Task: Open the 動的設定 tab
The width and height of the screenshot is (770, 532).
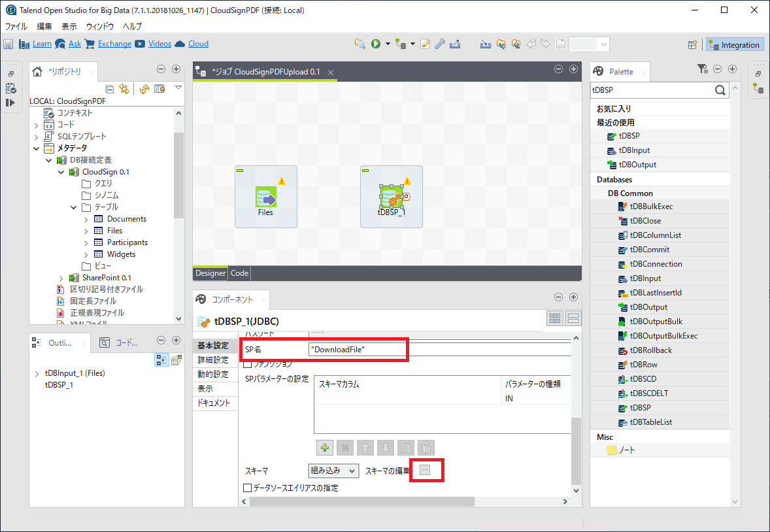Action: (x=213, y=374)
